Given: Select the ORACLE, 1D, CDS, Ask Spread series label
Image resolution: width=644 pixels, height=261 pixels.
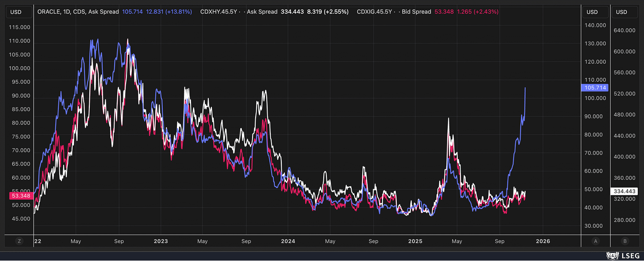Looking at the screenshot, I should pyautogui.click(x=78, y=12).
